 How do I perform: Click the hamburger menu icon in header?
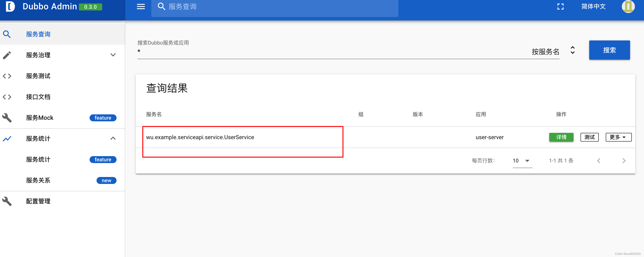141,7
